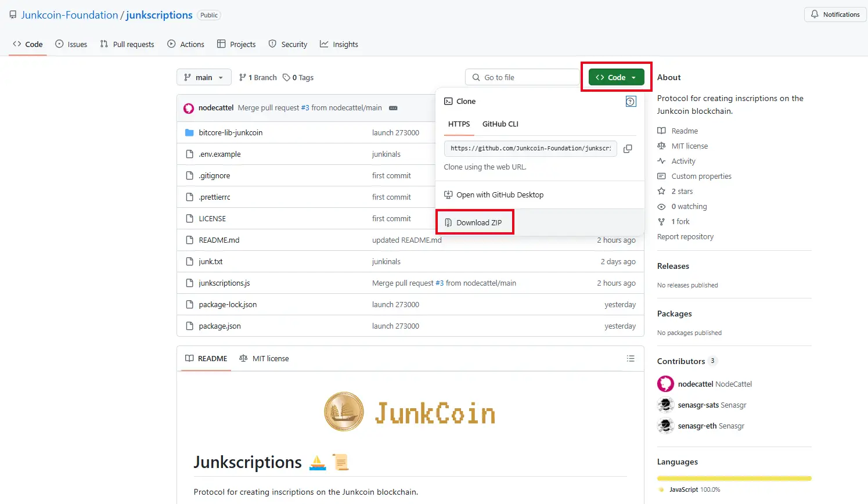Open the .env.example file
868x504 pixels.
[x=219, y=154]
